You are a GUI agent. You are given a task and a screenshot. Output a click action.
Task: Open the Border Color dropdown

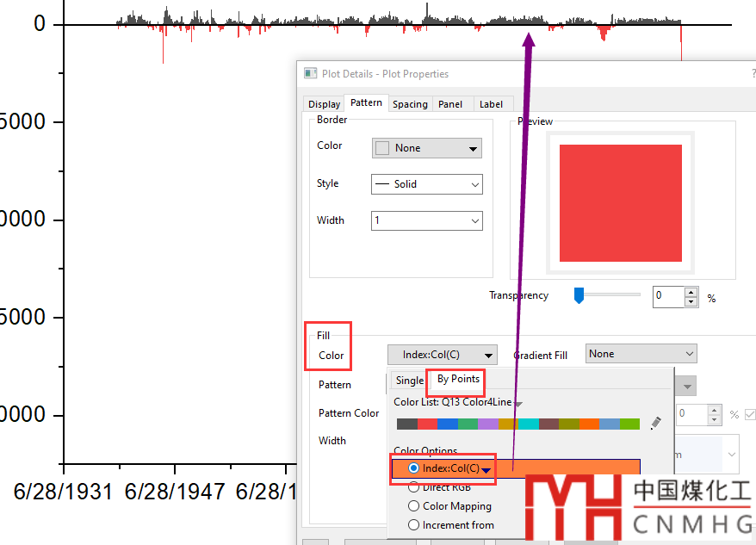point(426,148)
